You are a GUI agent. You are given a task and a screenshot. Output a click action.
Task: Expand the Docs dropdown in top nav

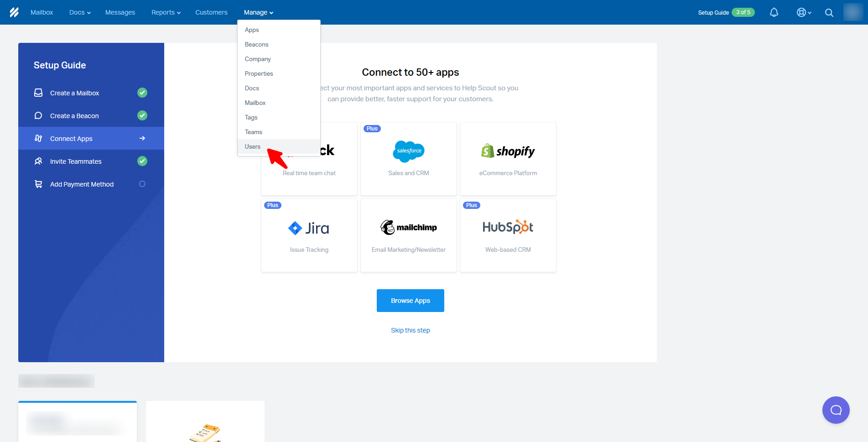(80, 12)
